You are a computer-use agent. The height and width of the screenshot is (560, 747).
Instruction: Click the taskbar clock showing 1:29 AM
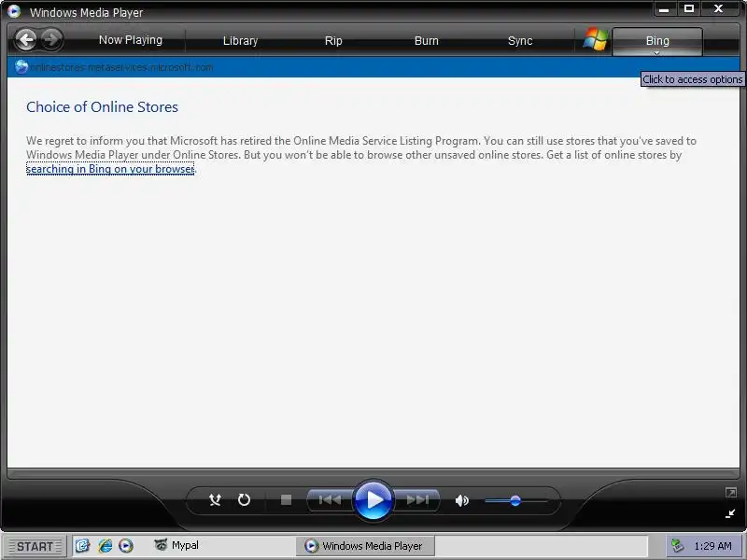coord(712,546)
